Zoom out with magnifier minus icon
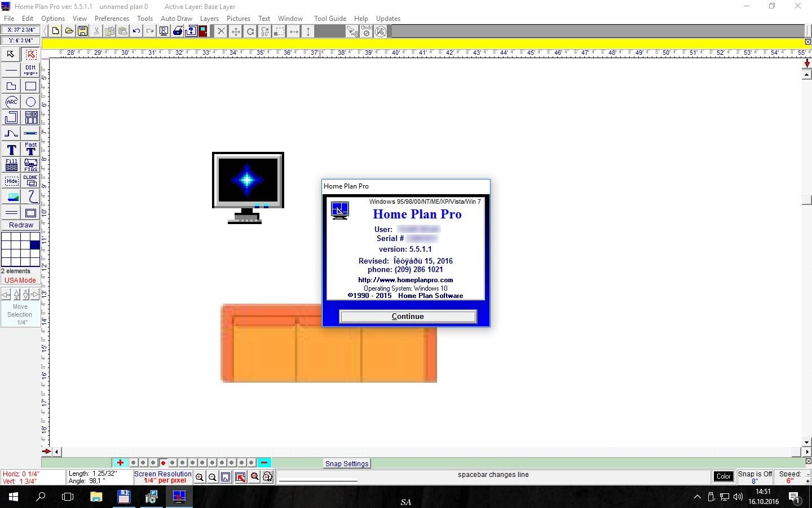 coord(213,477)
